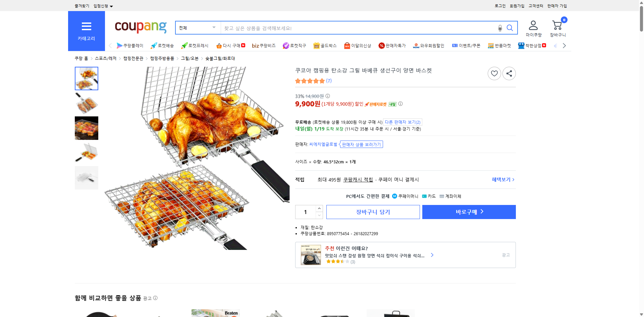Open the 전체 search category dropdown
644x317 pixels.
(197, 28)
